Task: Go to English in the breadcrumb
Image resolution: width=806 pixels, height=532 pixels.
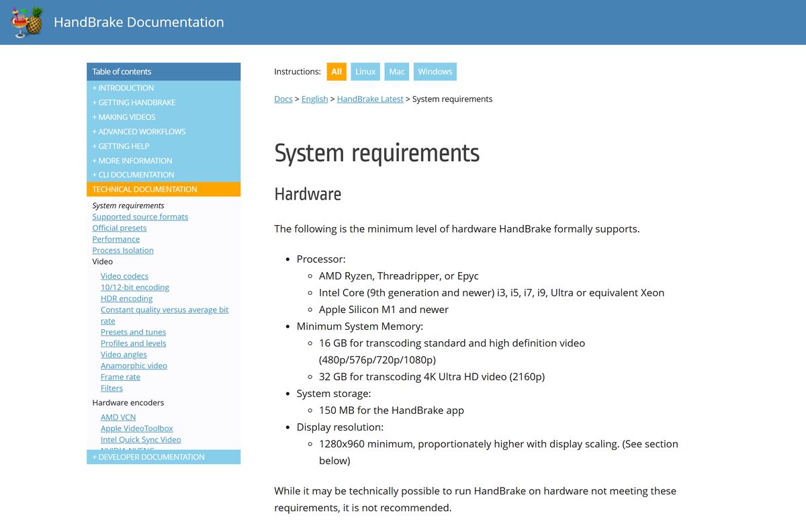Action: [314, 99]
